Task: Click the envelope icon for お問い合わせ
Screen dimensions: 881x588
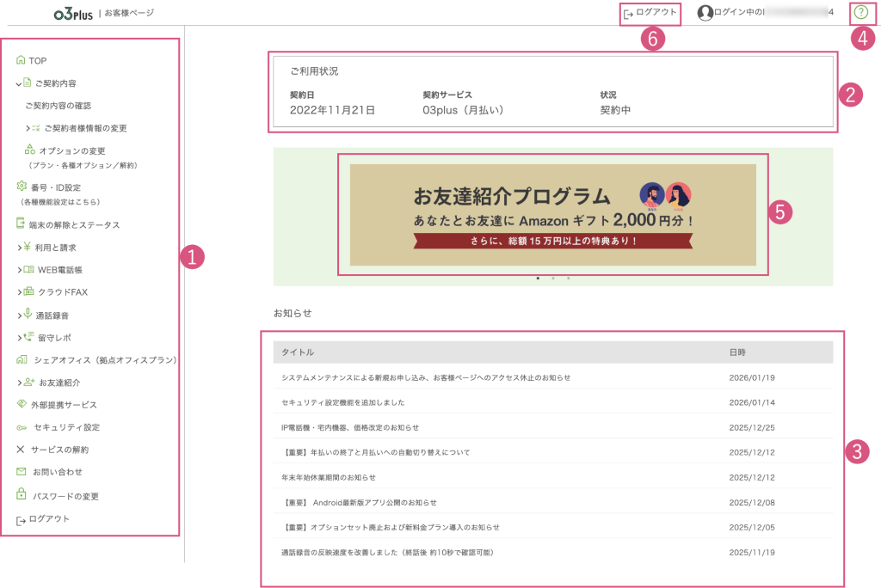Action: [22, 472]
